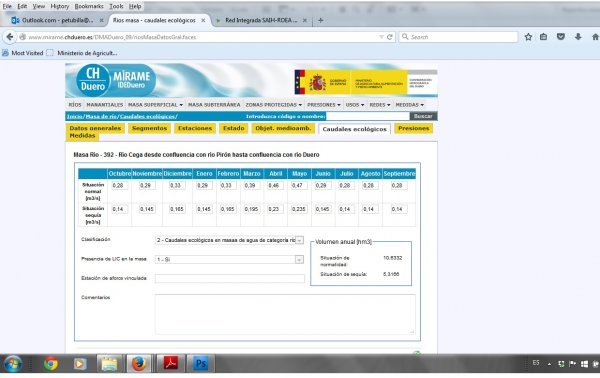Viewport: 600px width, 378px height.
Task: Open the MASA SUPERFICIAL menu
Action: click(x=155, y=105)
